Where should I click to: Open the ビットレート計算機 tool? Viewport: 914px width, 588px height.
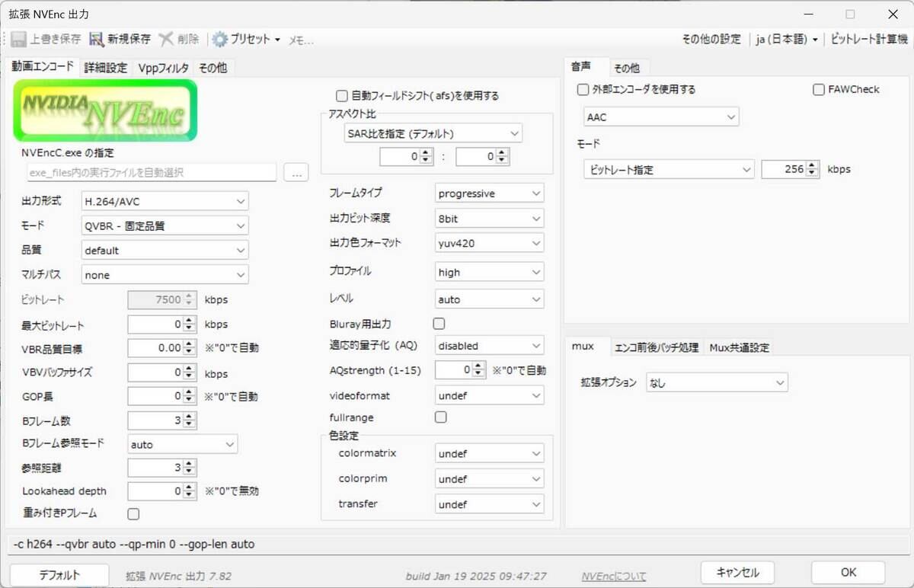point(868,39)
